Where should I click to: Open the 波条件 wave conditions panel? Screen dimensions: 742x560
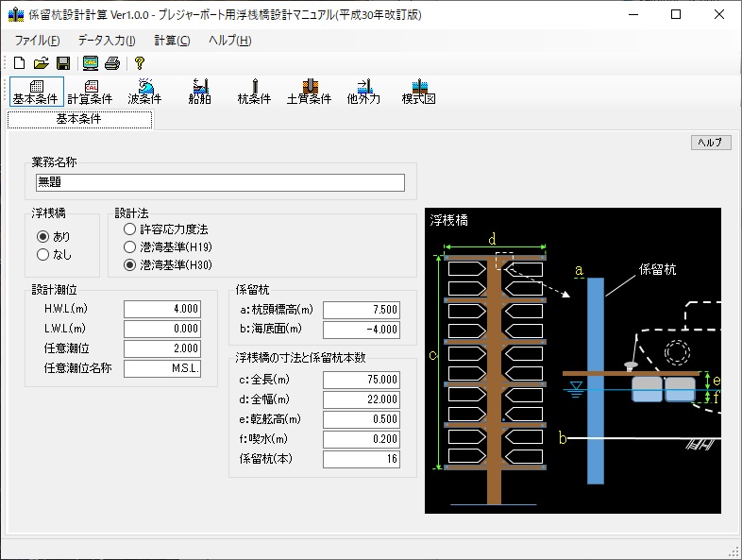[144, 92]
